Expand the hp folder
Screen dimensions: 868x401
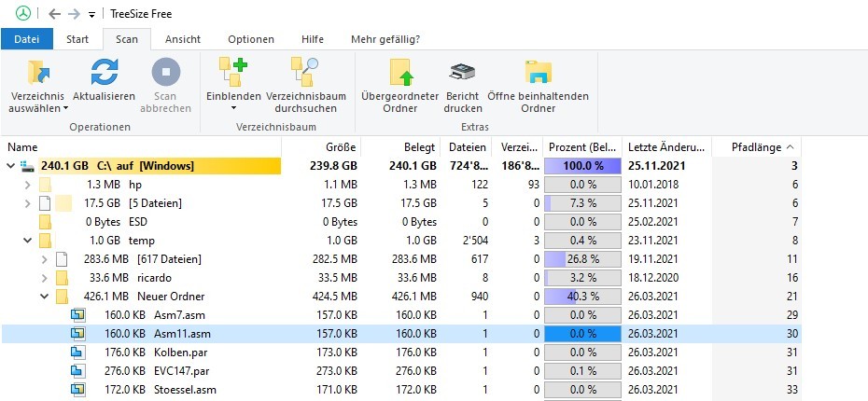pyautogui.click(x=27, y=185)
